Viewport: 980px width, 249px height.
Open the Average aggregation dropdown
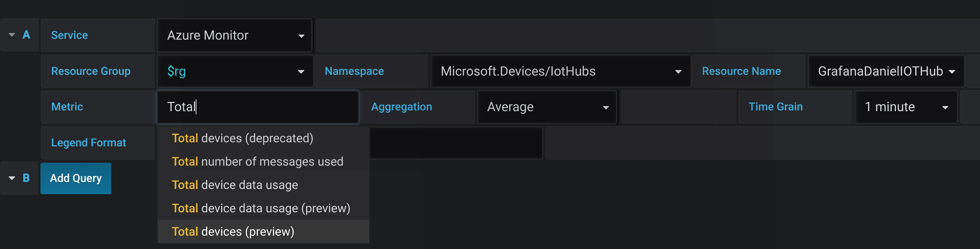point(547,107)
